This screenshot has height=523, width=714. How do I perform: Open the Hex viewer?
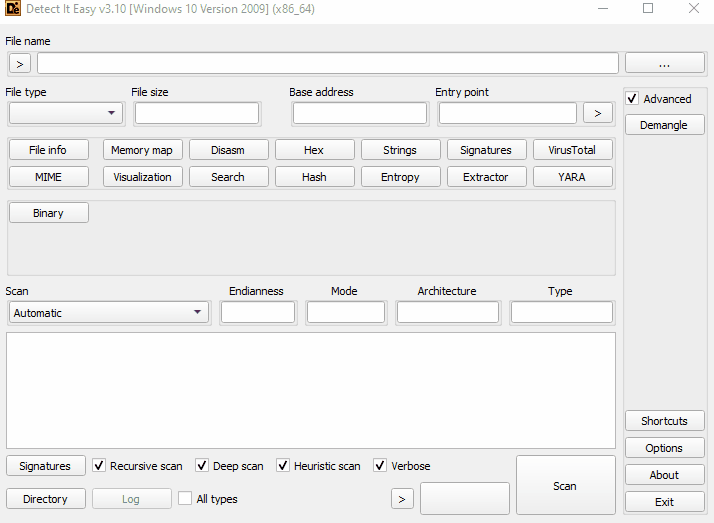[314, 150]
